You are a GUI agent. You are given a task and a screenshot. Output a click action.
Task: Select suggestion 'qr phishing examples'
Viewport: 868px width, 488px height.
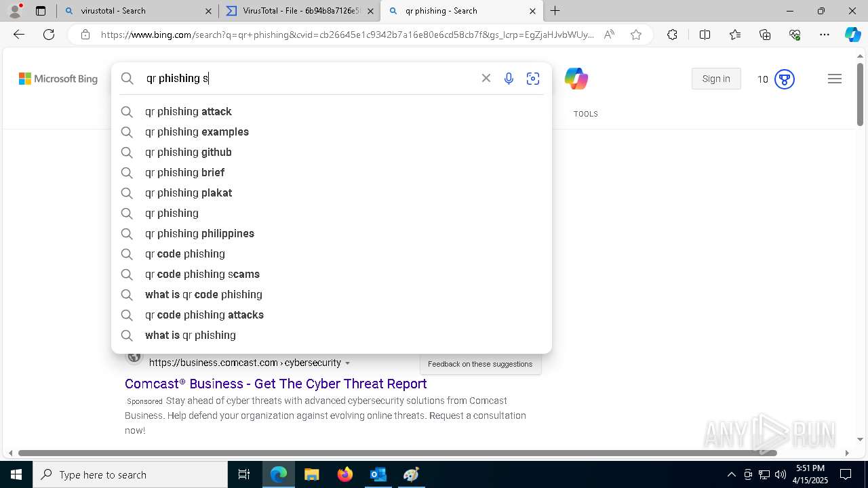point(331,131)
